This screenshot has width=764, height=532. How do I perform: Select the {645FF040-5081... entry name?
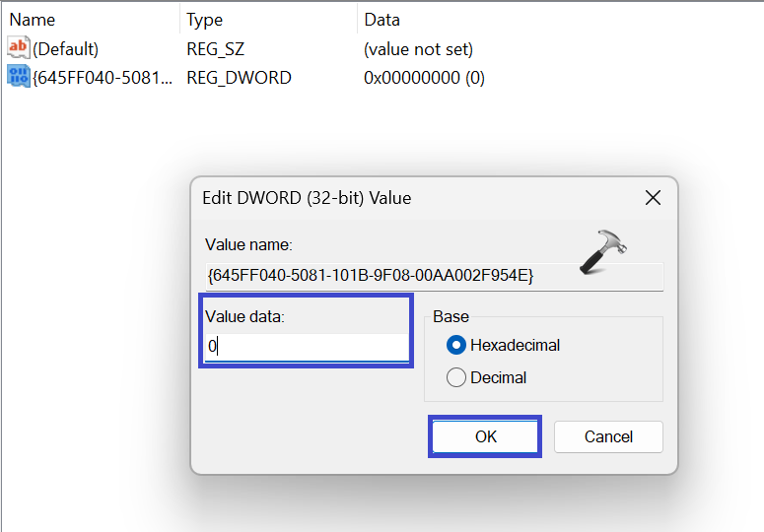[103, 77]
